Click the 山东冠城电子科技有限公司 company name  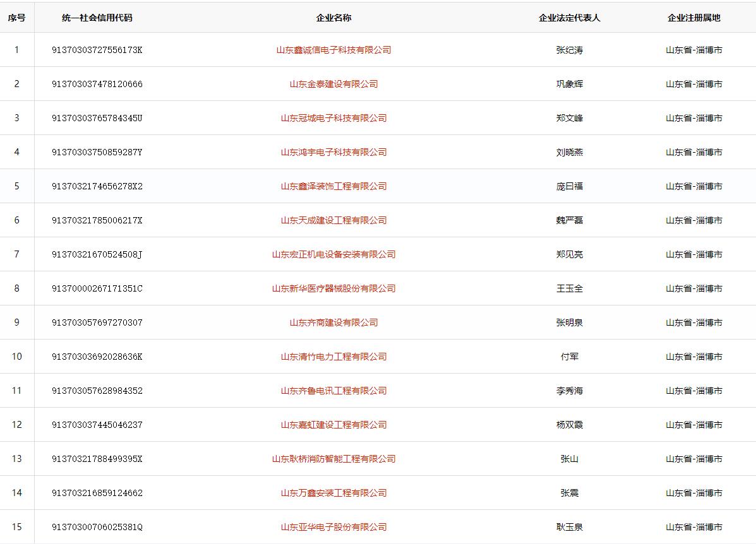[333, 118]
